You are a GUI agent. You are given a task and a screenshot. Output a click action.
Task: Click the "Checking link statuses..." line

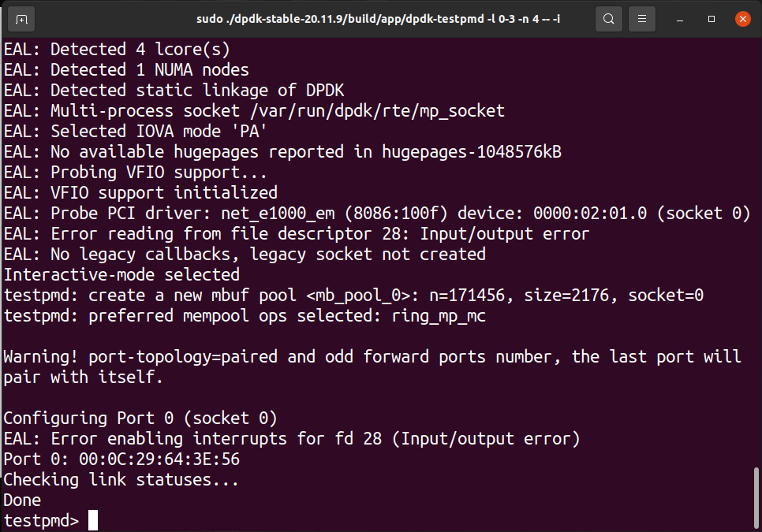click(x=121, y=479)
